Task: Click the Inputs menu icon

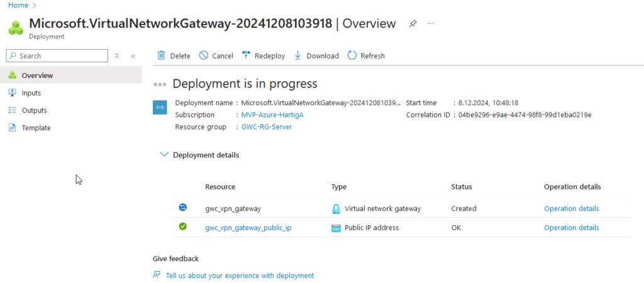Action: (13, 93)
